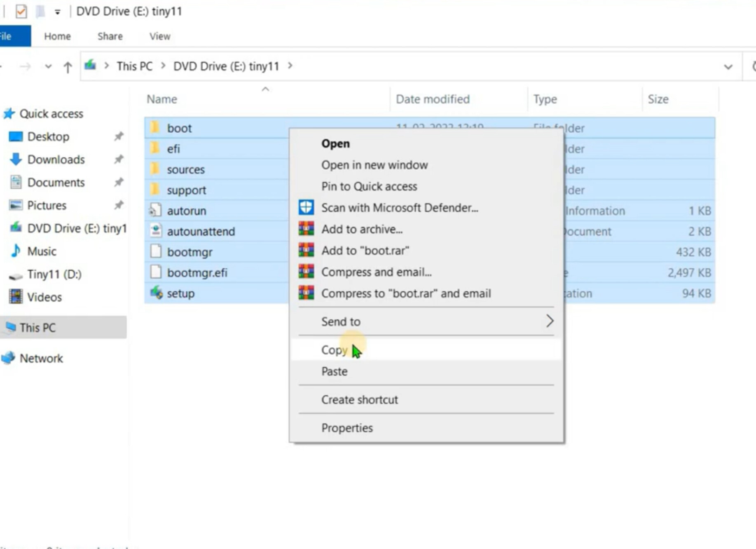Click the Quick access star icon
Screen dimensions: 756x549
coord(9,113)
